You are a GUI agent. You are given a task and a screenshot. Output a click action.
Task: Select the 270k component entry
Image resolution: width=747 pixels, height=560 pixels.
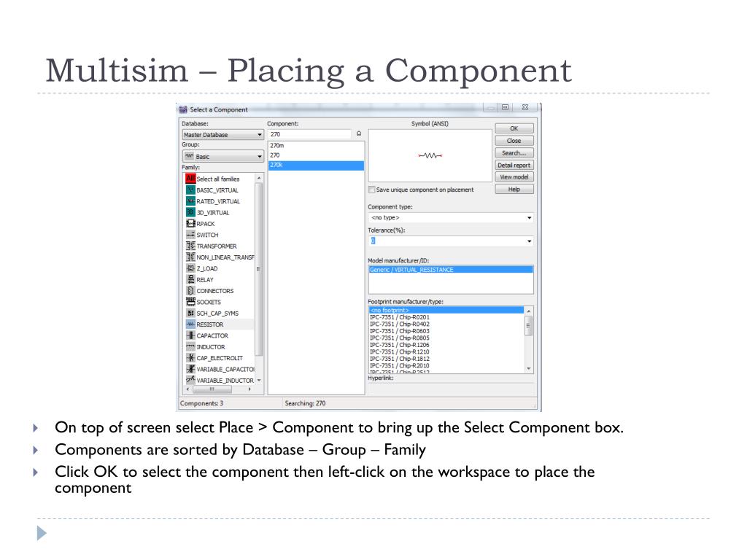tap(316, 166)
